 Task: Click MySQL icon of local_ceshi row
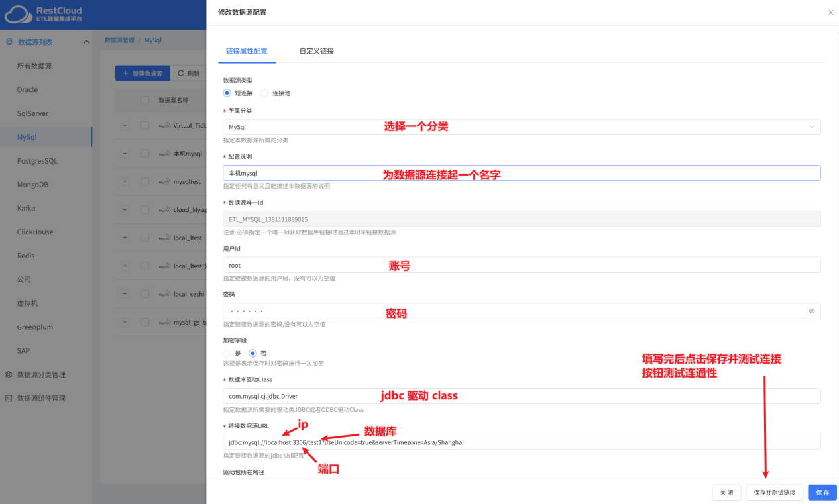pos(164,294)
